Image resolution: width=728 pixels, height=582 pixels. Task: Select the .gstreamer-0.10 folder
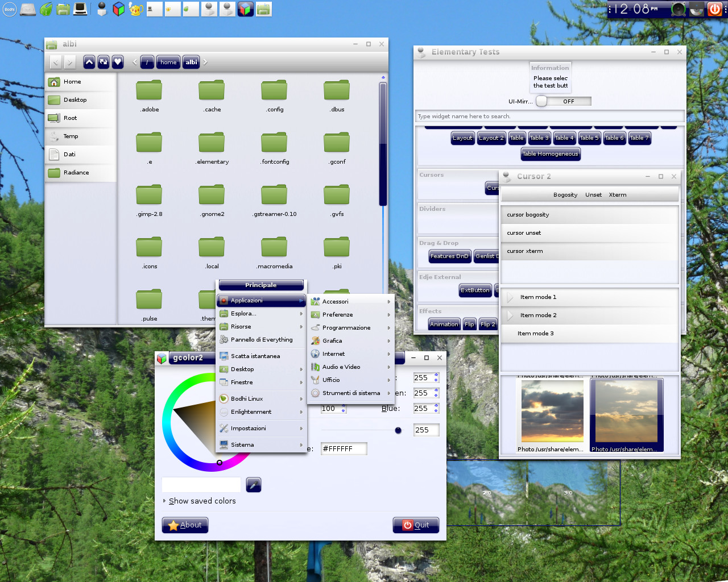pyautogui.click(x=275, y=194)
